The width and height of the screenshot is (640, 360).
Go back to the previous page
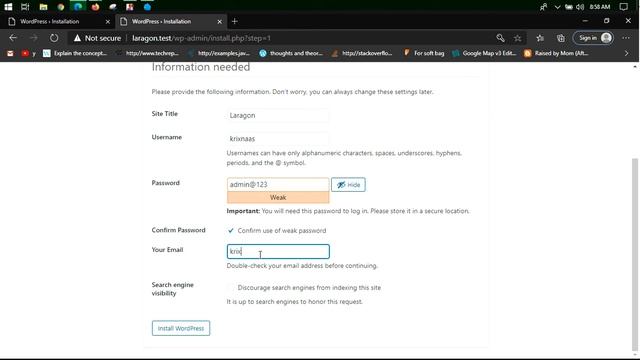(13, 38)
